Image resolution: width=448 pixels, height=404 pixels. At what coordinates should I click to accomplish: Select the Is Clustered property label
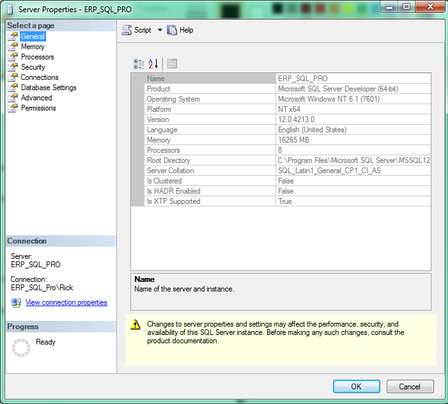(164, 181)
